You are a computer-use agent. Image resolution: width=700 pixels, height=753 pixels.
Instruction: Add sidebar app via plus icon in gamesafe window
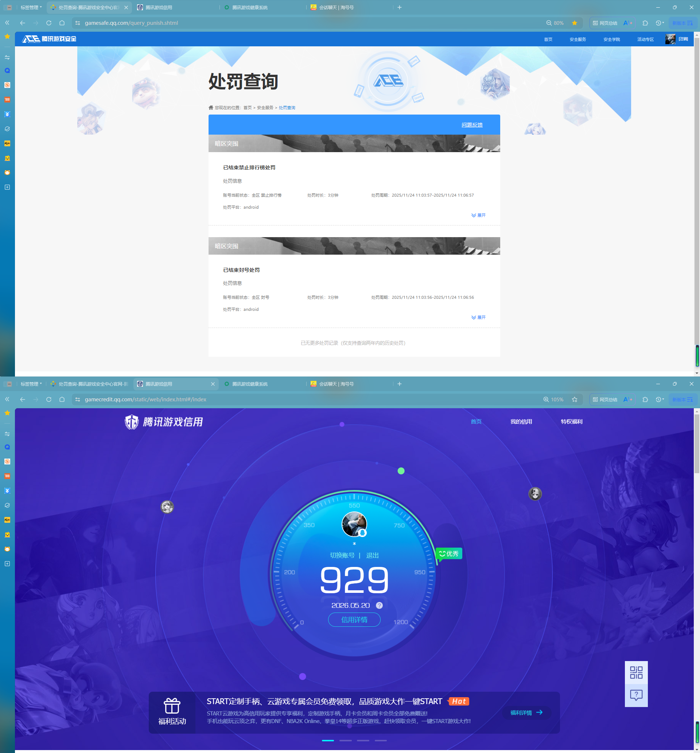click(7, 188)
